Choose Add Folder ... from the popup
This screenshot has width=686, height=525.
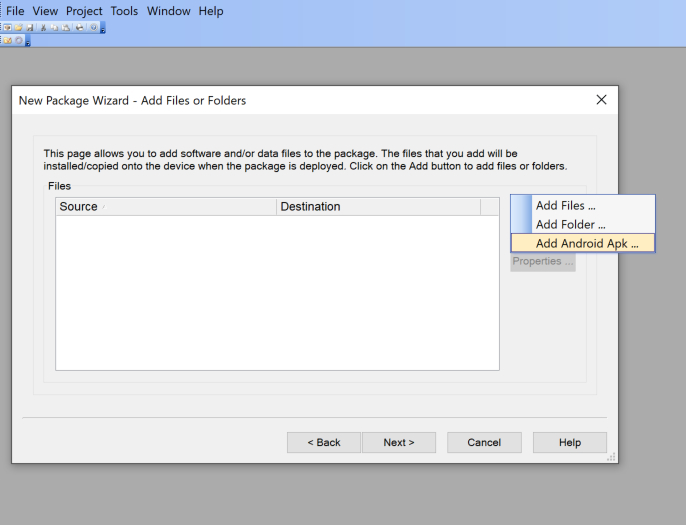583,224
